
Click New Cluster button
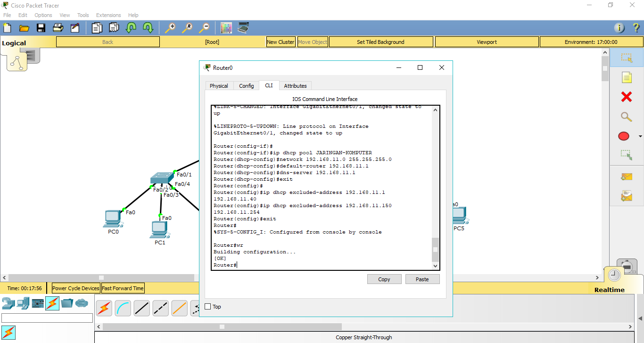pyautogui.click(x=281, y=42)
